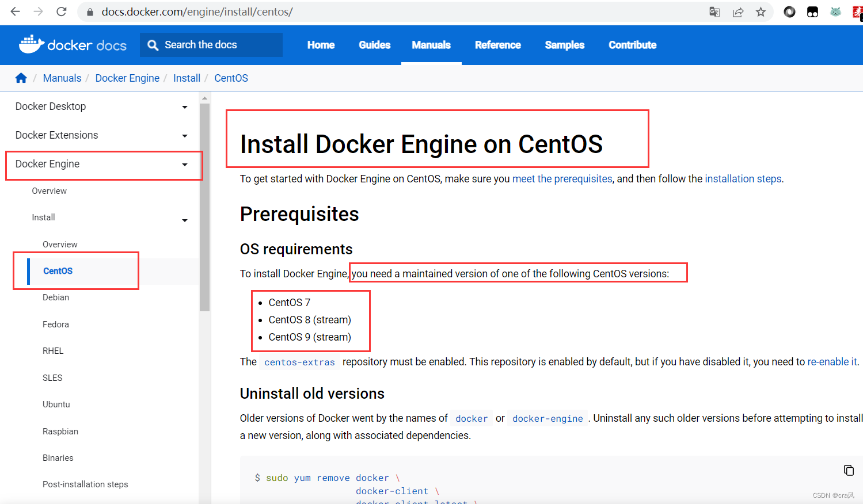Screen dimensions: 863x504
Task: Click the browser back arrow
Action: coord(16,12)
